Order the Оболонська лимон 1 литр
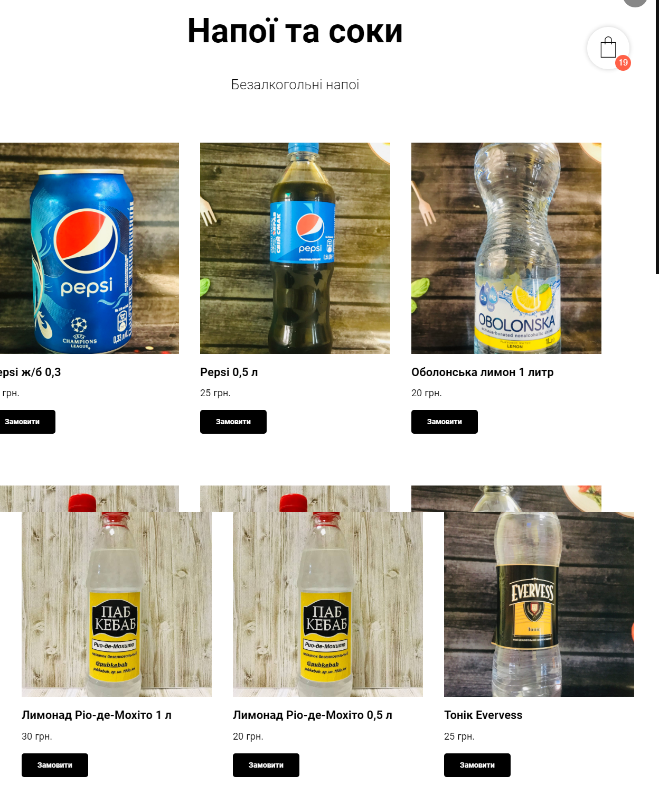Viewport: 659px width, 812px height. coord(445,422)
